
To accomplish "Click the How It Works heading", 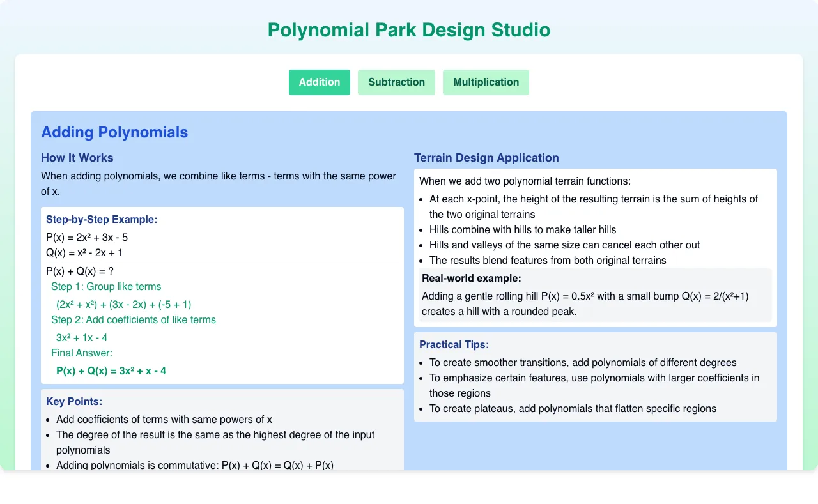I will click(77, 158).
